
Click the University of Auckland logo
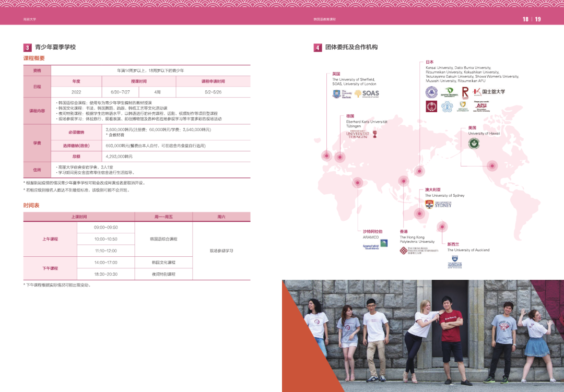pos(455,262)
